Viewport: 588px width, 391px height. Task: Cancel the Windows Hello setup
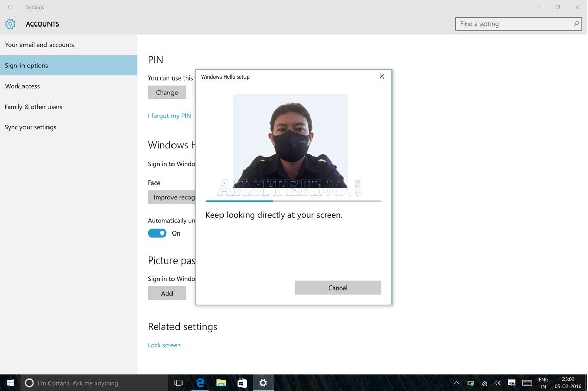coord(338,288)
